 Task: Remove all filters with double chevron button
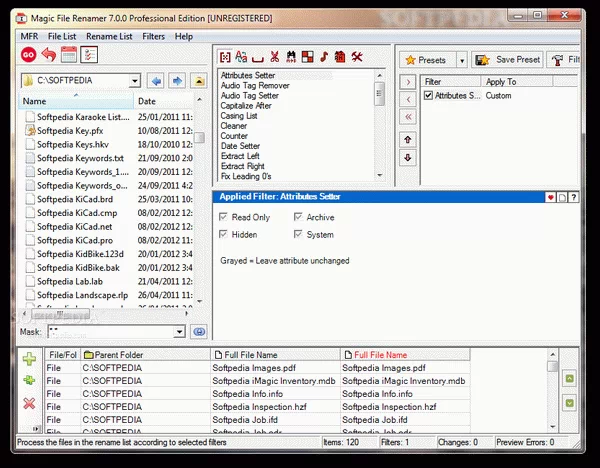[408, 117]
